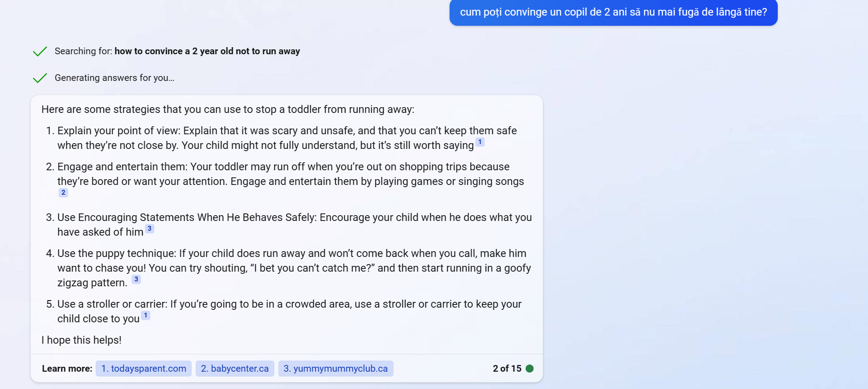Viewport: 868px width, 389px height.
Task: Click the 'Use a stroller or carrier' list item
Action: click(x=289, y=311)
